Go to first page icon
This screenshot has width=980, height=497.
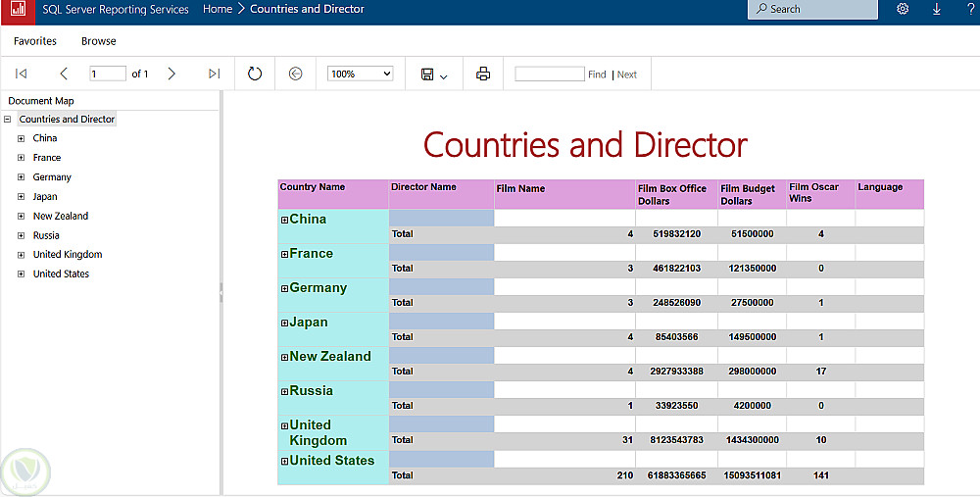21,74
